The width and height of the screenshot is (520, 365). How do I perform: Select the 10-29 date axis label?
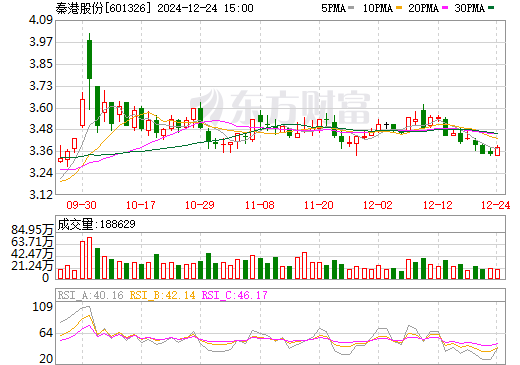200,205
